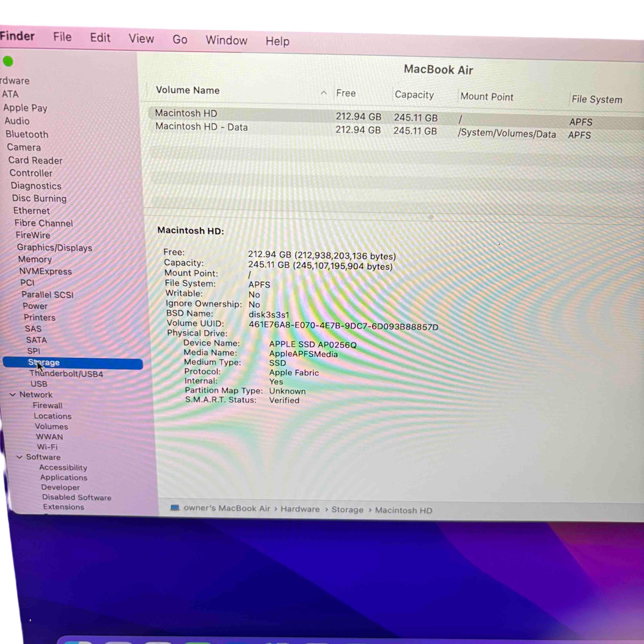The height and width of the screenshot is (644, 644).
Task: Click Storage in the path bar
Action: (x=347, y=510)
